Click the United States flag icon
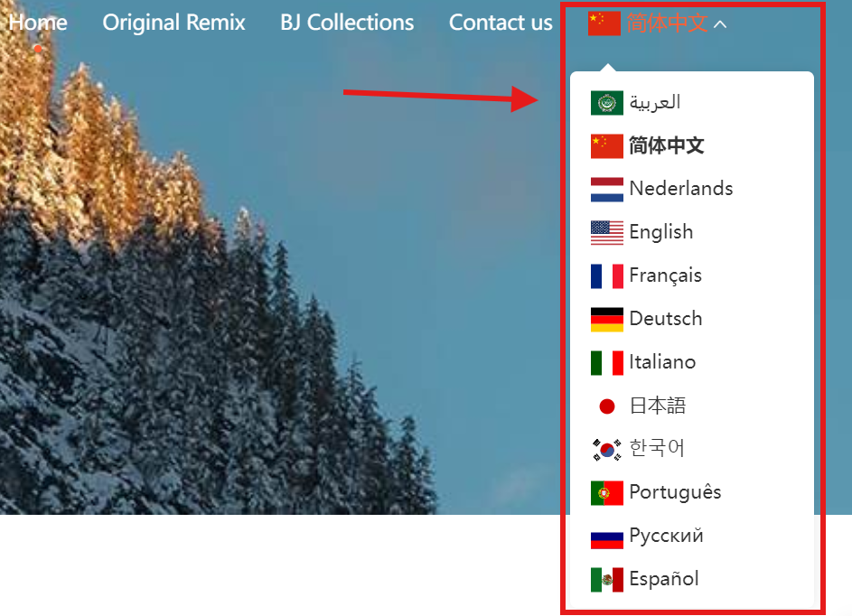The width and height of the screenshot is (852, 616). pyautogui.click(x=606, y=233)
